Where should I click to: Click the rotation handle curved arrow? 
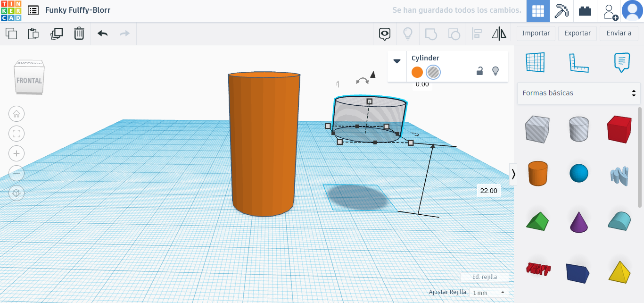tap(362, 81)
